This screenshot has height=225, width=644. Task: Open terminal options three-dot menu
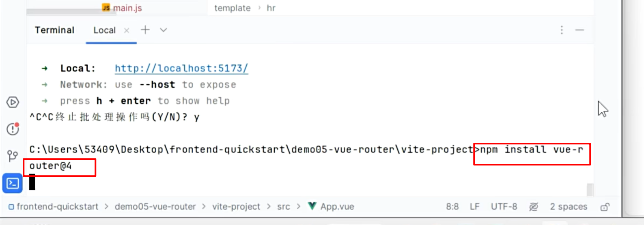pyautogui.click(x=562, y=30)
